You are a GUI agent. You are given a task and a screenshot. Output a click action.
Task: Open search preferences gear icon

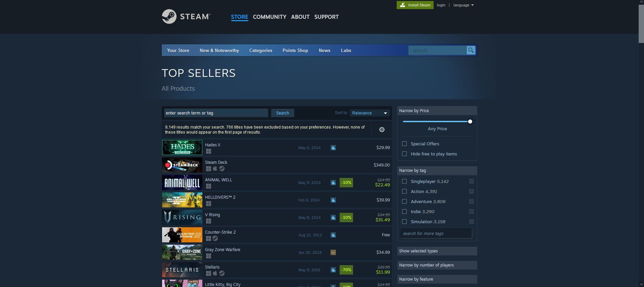[382, 130]
